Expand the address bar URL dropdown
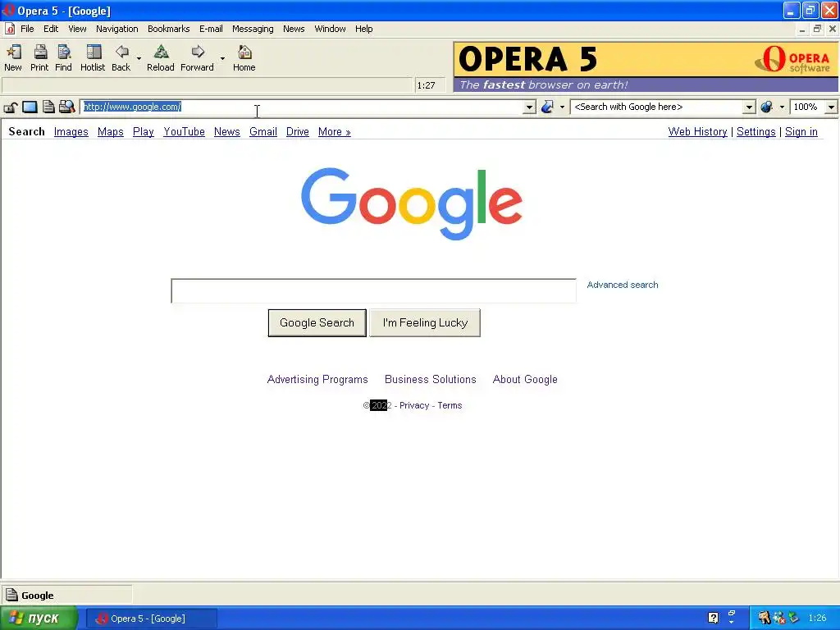Screen dimensions: 840x630 point(529,107)
